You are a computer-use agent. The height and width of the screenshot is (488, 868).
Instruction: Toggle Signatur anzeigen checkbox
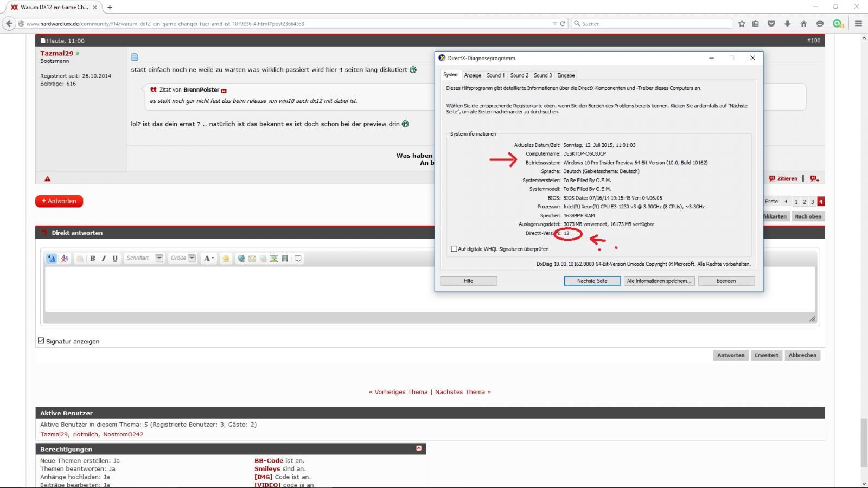coord(41,341)
